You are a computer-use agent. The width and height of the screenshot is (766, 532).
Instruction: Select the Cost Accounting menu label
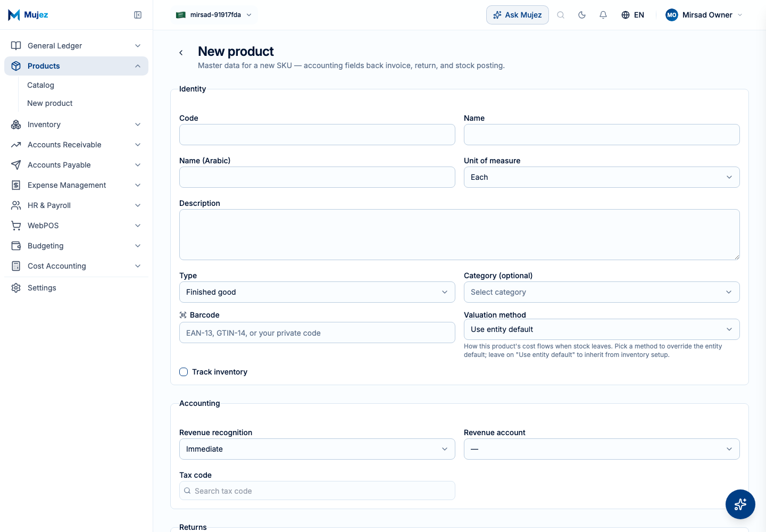pos(57,266)
